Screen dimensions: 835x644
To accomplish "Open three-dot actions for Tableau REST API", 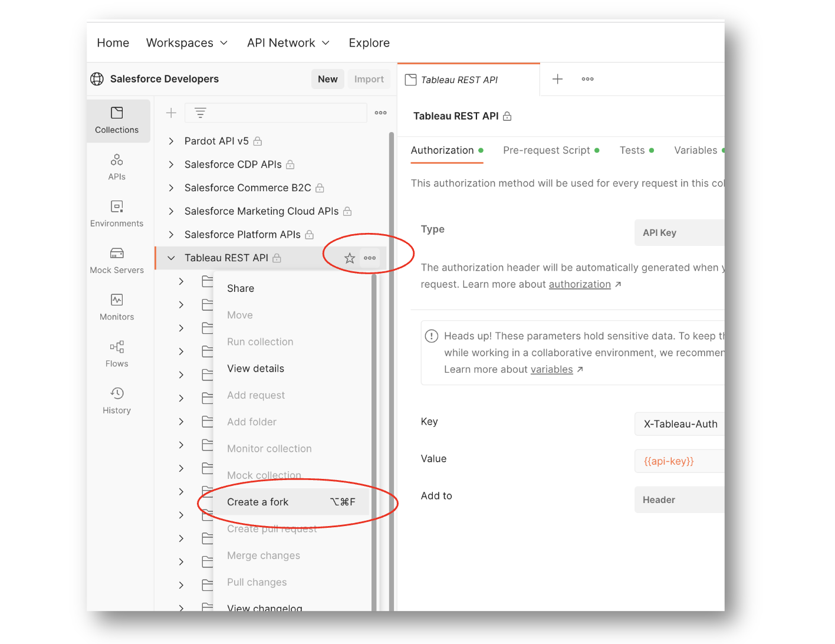I will pyautogui.click(x=370, y=258).
